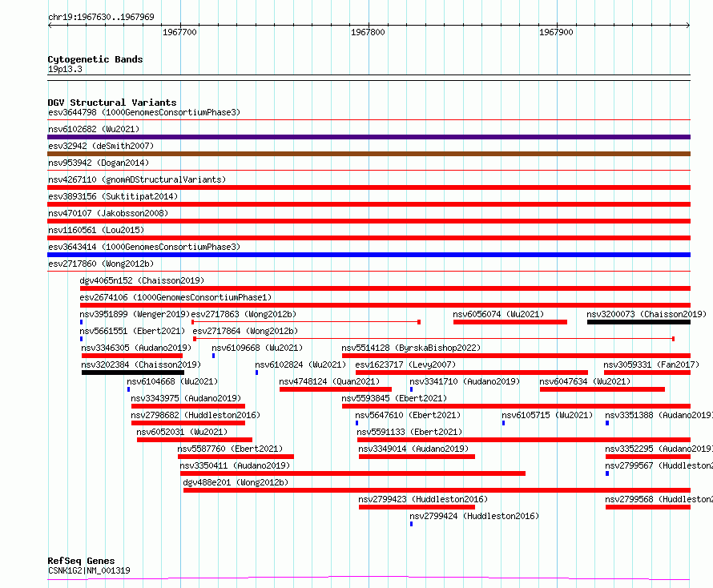Click the RefSeq Genes track title

click(x=81, y=561)
